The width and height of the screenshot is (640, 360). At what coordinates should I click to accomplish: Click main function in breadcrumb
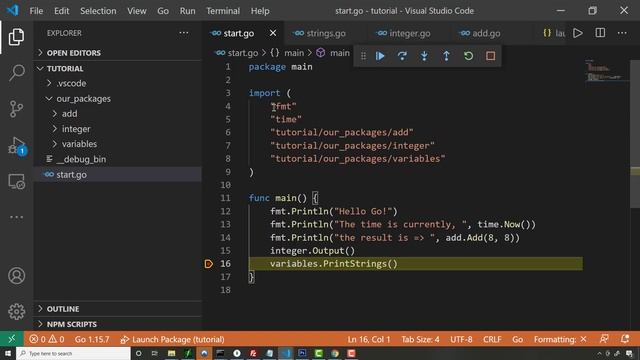click(x=333, y=53)
